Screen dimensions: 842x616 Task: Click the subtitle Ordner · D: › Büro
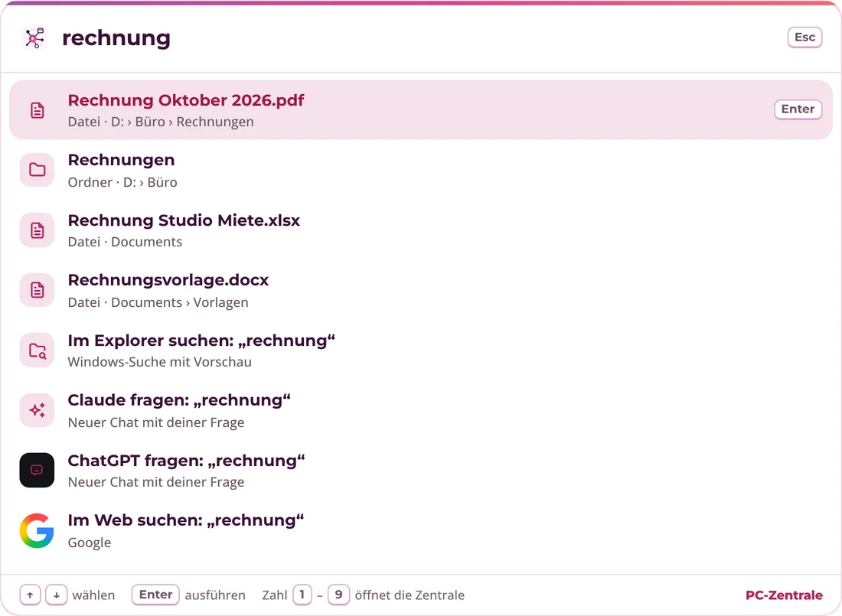(122, 182)
